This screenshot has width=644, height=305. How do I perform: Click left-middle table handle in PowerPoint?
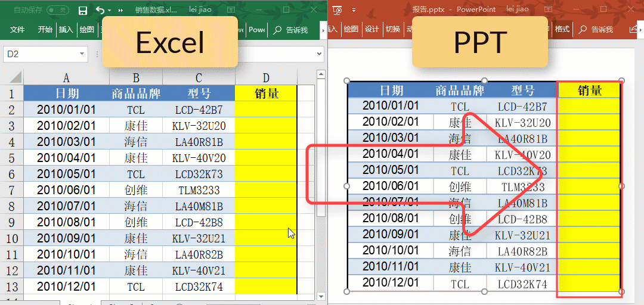pyautogui.click(x=346, y=186)
